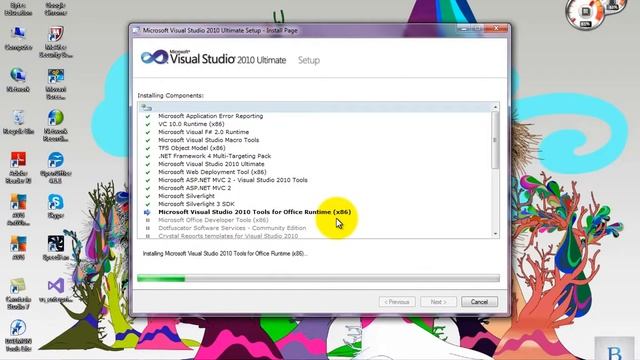Open the Camtasia Studio 7 shortcut
The height and width of the screenshot is (360, 640).
pyautogui.click(x=18, y=293)
